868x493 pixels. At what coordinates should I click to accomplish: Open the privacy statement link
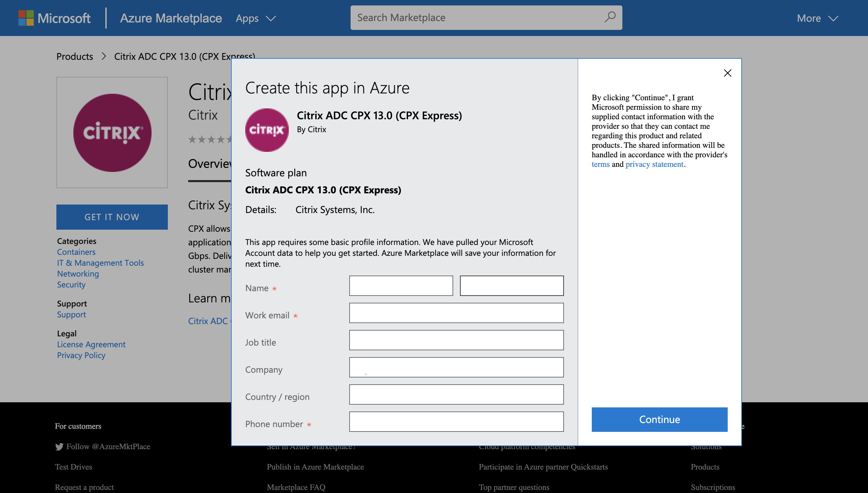(x=654, y=164)
